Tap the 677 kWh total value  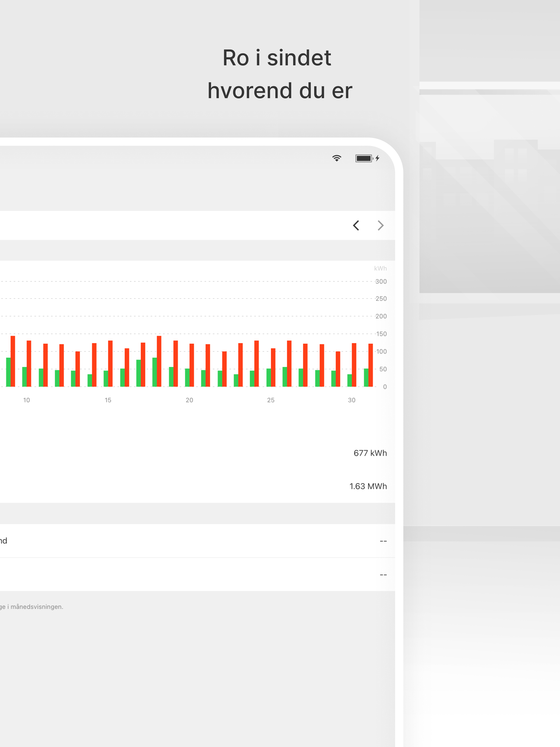pyautogui.click(x=370, y=453)
